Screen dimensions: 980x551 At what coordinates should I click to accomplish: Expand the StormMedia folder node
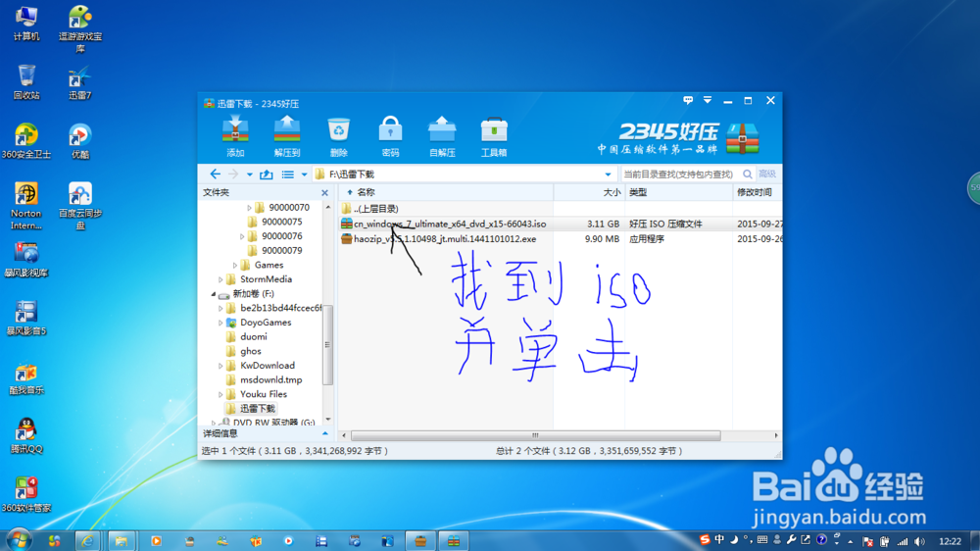point(220,279)
